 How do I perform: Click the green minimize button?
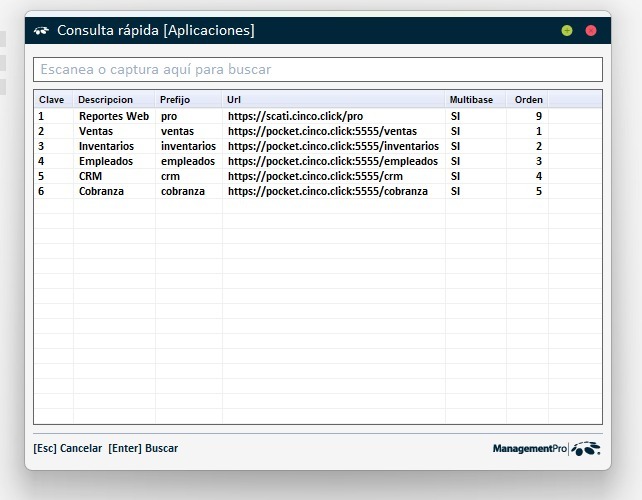tap(567, 31)
